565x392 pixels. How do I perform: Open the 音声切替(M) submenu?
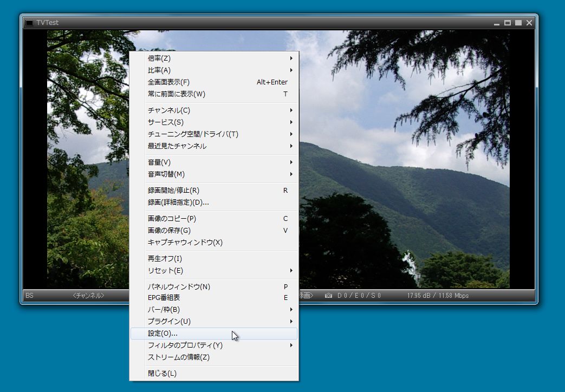(x=214, y=174)
